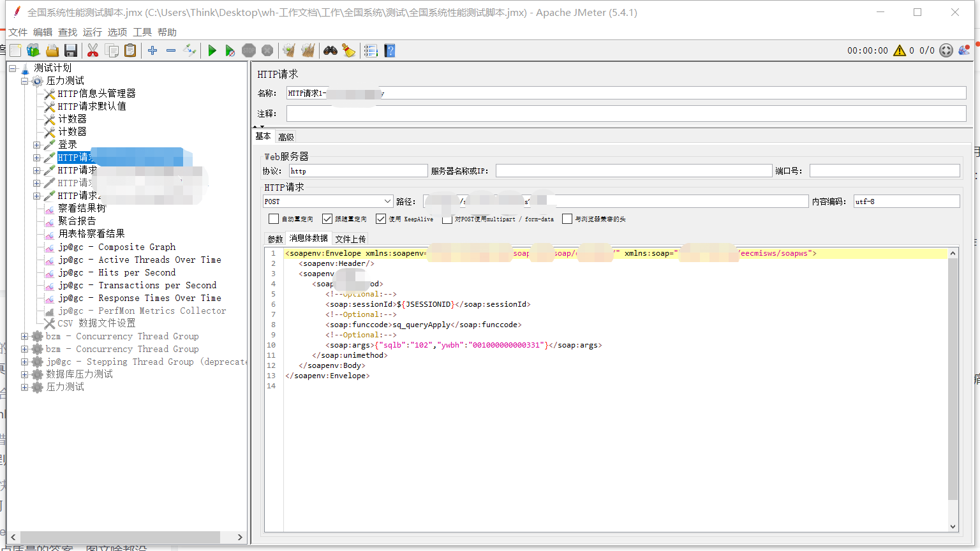Open the 运行 menu
This screenshot has width=980, height=551.
[x=92, y=33]
